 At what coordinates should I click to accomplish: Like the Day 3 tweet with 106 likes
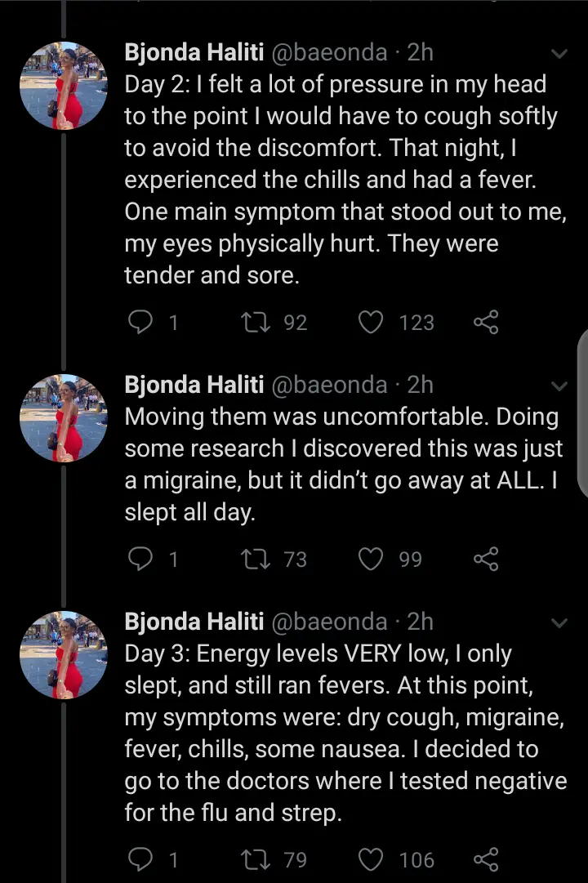pos(371,859)
